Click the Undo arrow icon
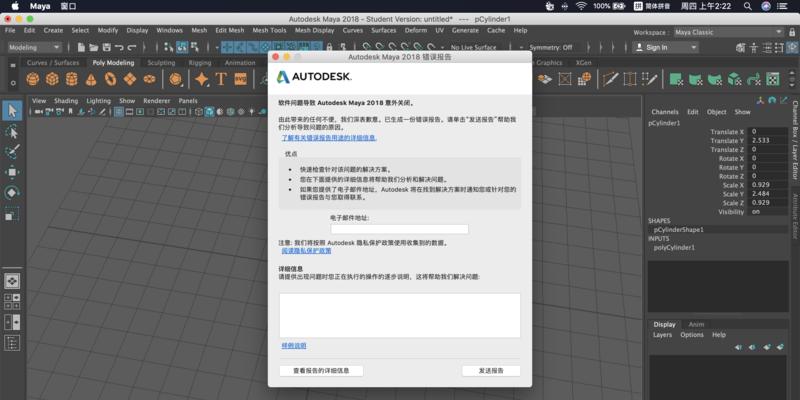Image resolution: width=800 pixels, height=400 pixels. (x=119, y=47)
